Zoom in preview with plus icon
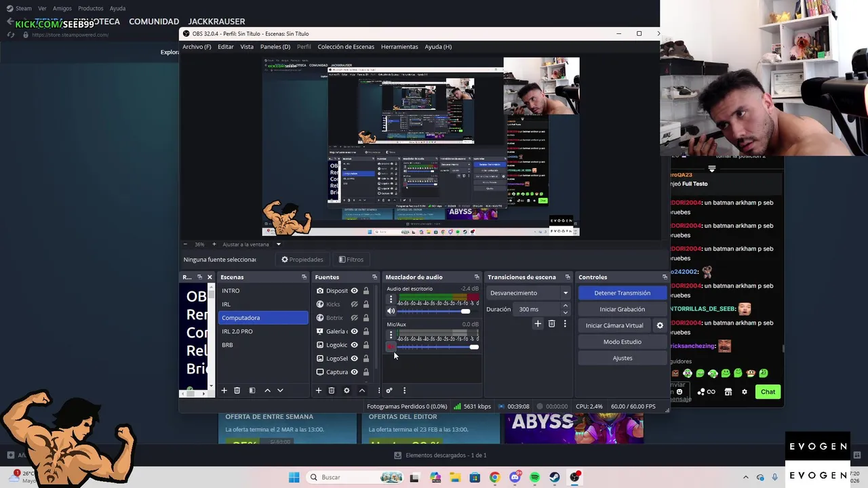This screenshot has height=488, width=868. coord(214,244)
